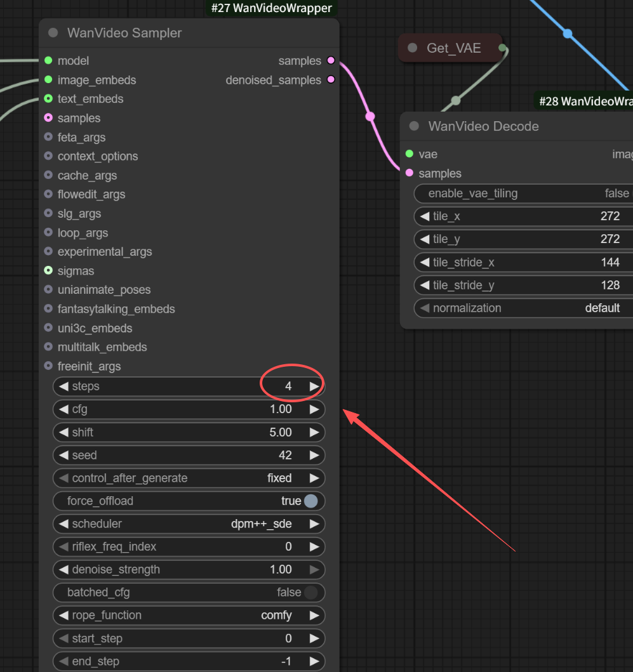Select next scheduler with right arrow
633x672 pixels.
tap(314, 524)
